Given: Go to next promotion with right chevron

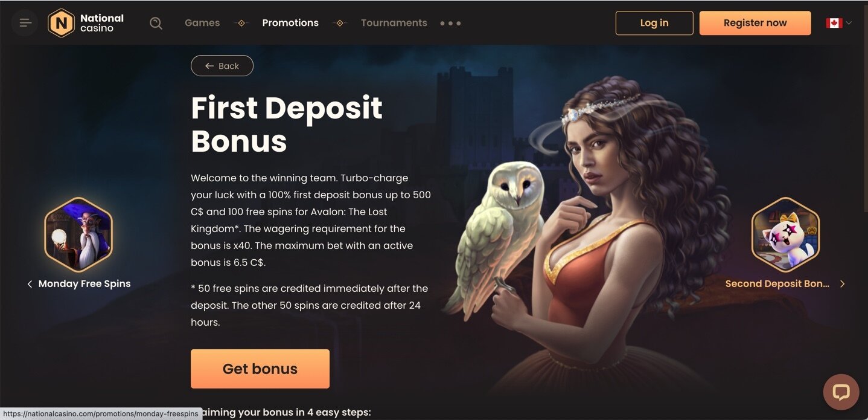Looking at the screenshot, I should 843,284.
